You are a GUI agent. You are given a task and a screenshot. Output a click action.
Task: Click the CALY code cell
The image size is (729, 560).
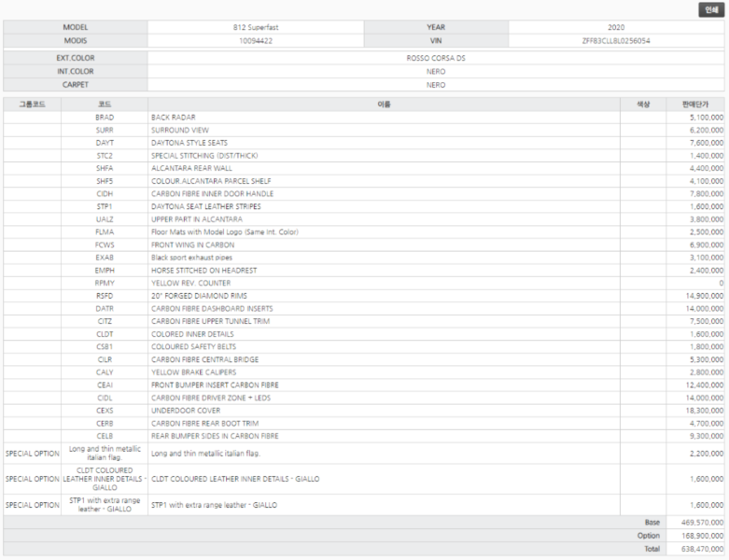pyautogui.click(x=105, y=372)
